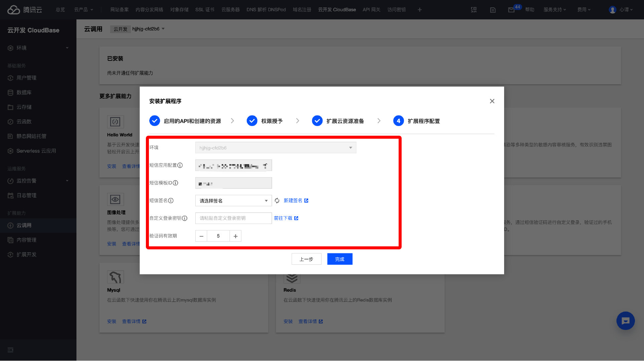Click info icon next to 自定义登录密钥
Image resolution: width=644 pixels, height=361 pixels.
coord(185,218)
